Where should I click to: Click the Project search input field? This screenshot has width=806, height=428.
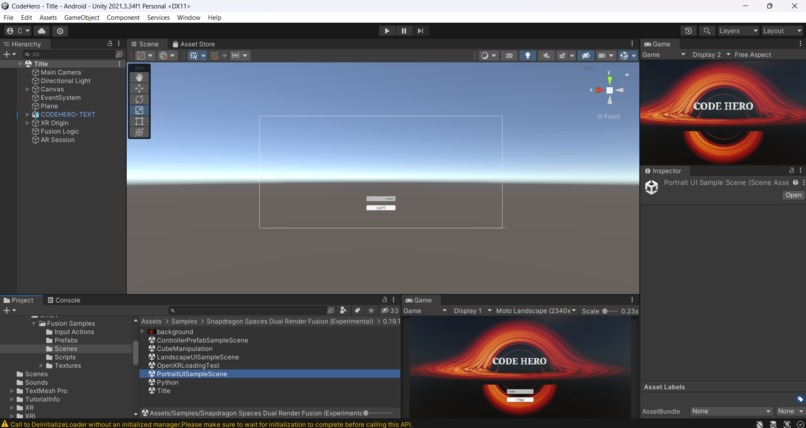pyautogui.click(x=247, y=310)
